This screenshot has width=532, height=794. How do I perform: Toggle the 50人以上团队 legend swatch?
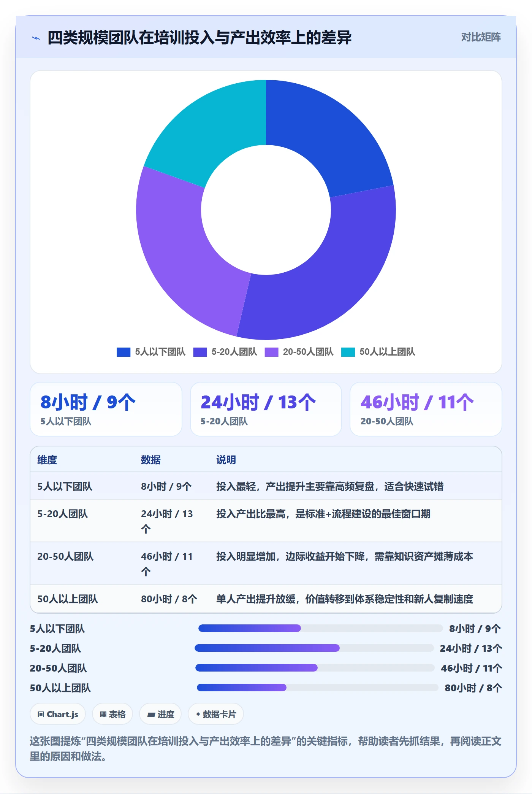point(348,352)
